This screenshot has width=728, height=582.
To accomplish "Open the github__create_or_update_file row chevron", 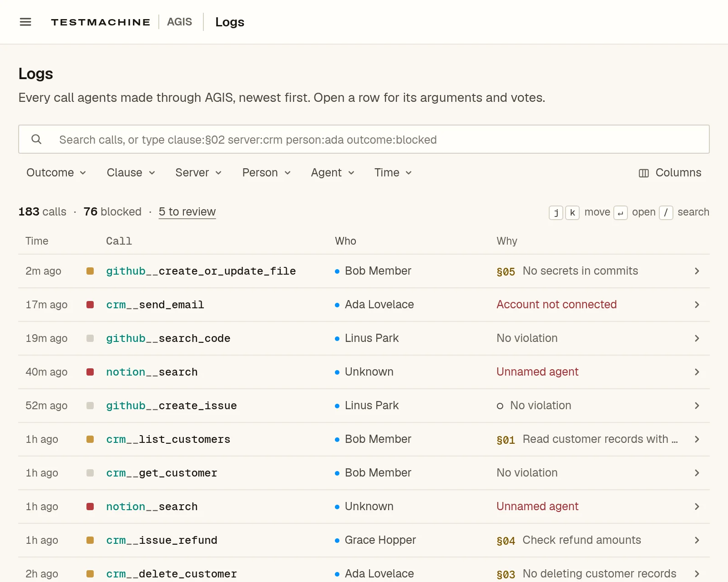I will [697, 271].
